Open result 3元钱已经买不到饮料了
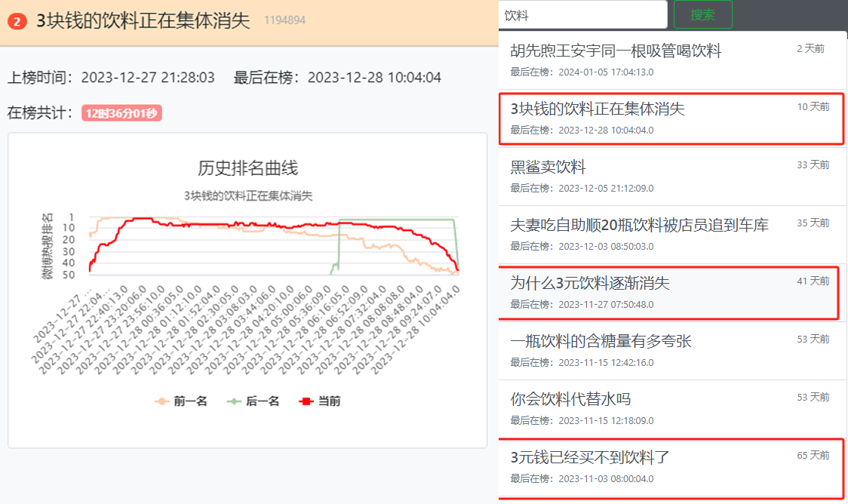Screen dimensions: 848x504 [671, 468]
